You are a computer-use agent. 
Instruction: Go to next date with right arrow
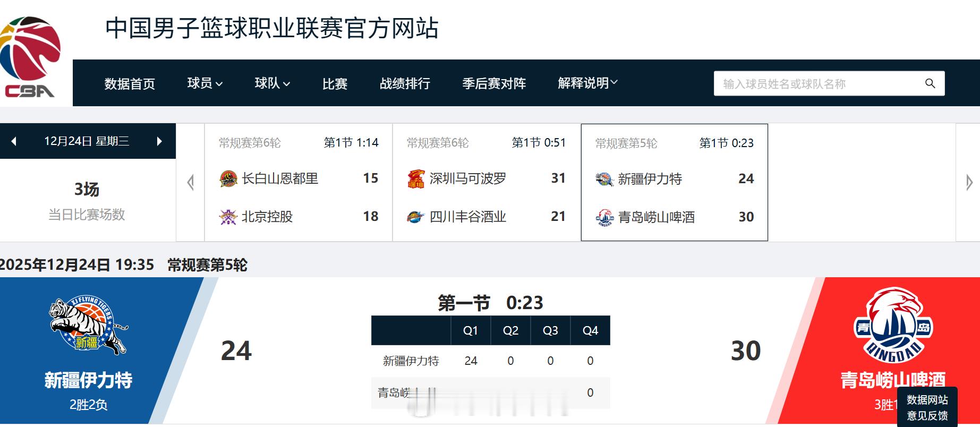159,141
